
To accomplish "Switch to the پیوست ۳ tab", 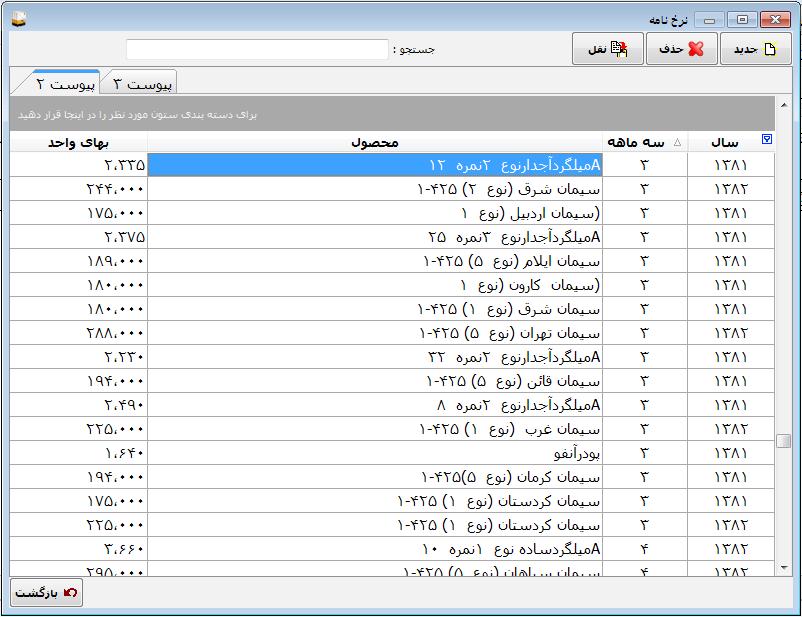I will (x=142, y=83).
